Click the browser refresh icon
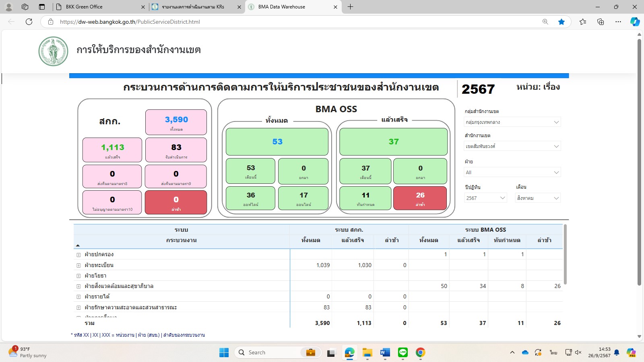 [29, 22]
